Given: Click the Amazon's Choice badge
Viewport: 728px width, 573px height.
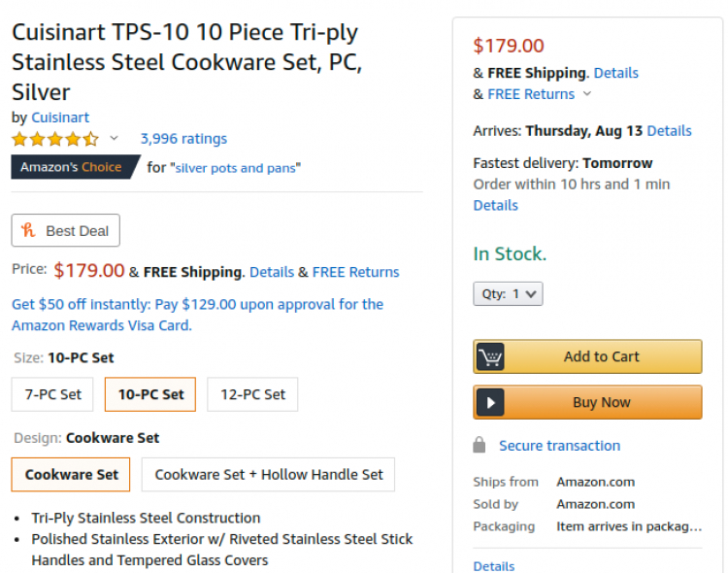Looking at the screenshot, I should tap(75, 167).
